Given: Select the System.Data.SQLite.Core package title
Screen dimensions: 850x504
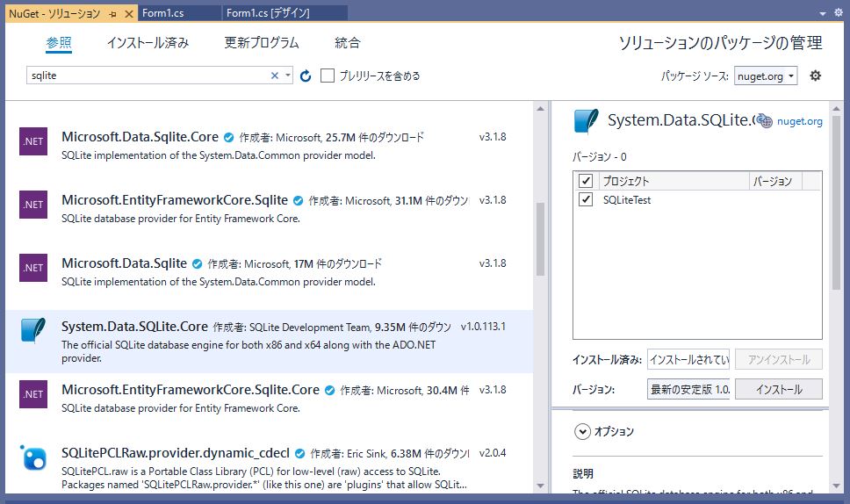Looking at the screenshot, I should 134,327.
